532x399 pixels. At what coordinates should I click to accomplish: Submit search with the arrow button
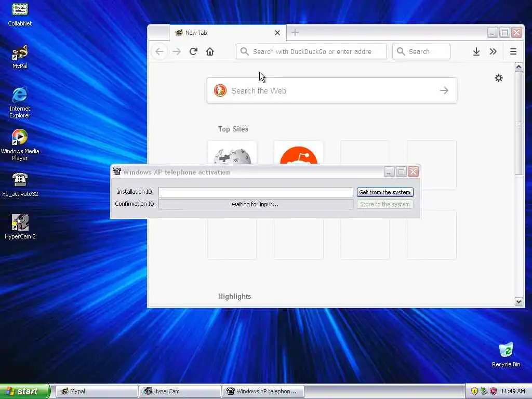(x=444, y=90)
